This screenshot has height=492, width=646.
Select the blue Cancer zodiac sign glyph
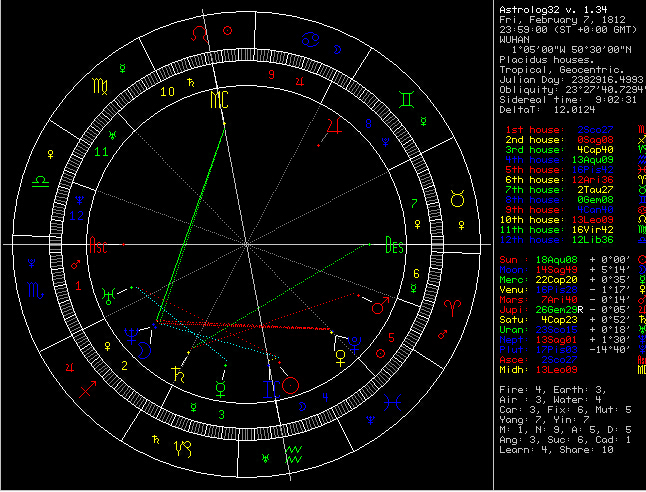(310, 39)
